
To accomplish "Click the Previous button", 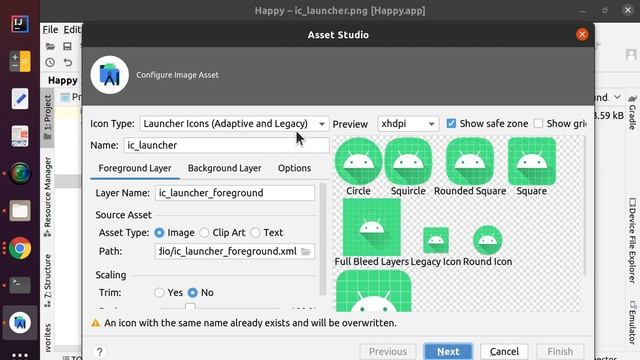I will click(388, 351).
